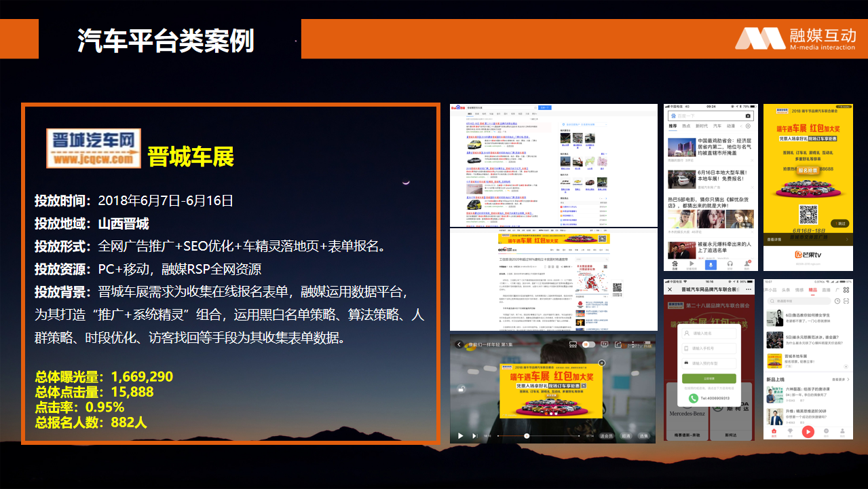The width and height of the screenshot is (868, 489).
Task: Tap the screen lock icon on the video
Action: pyautogui.click(x=461, y=389)
